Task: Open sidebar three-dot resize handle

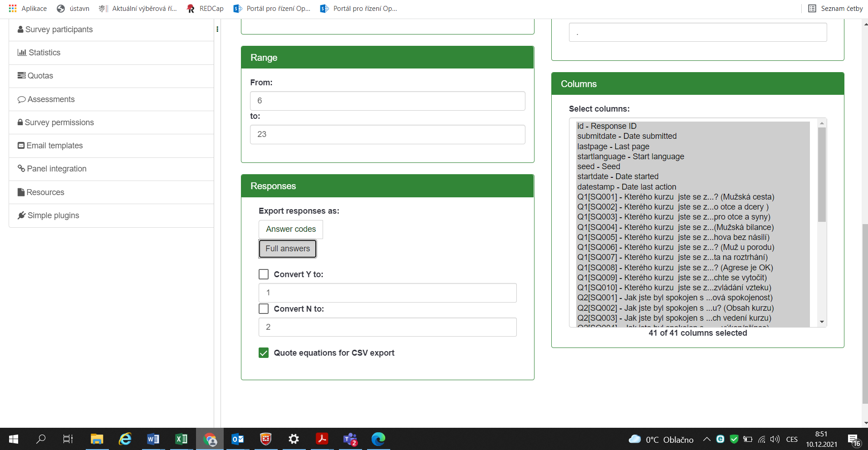Action: (217, 29)
